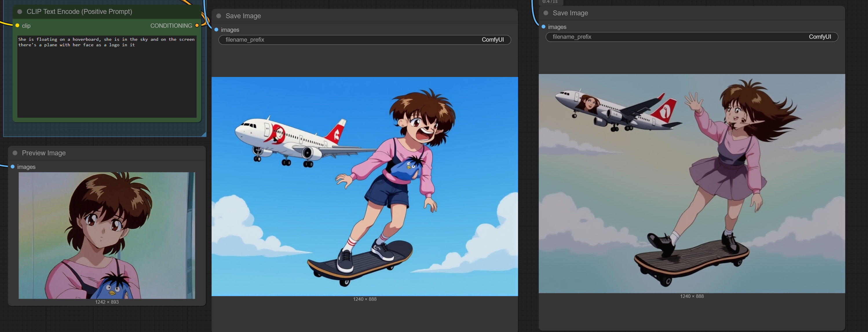The width and height of the screenshot is (868, 332).
Task: Edit filename_prefix field in right Save Image node
Action: click(x=692, y=37)
